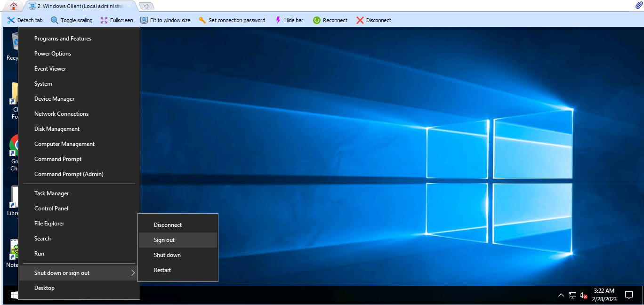Choose Shut down in submenu
The height and width of the screenshot is (305, 644).
pyautogui.click(x=178, y=255)
